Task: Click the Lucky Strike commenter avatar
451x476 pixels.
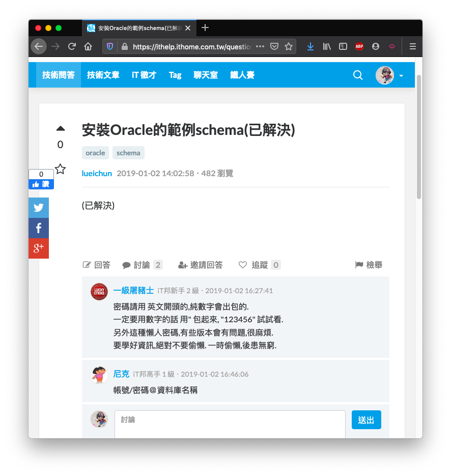Action: tap(99, 292)
